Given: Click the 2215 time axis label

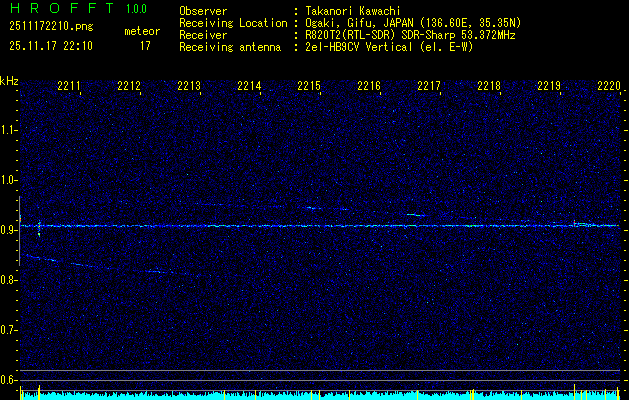Looking at the screenshot, I should coord(309,86).
